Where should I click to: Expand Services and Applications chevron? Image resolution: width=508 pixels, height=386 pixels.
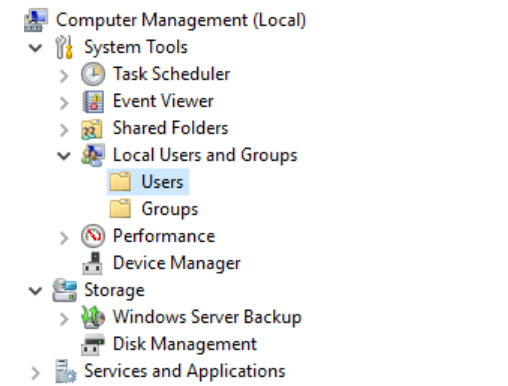[36, 373]
